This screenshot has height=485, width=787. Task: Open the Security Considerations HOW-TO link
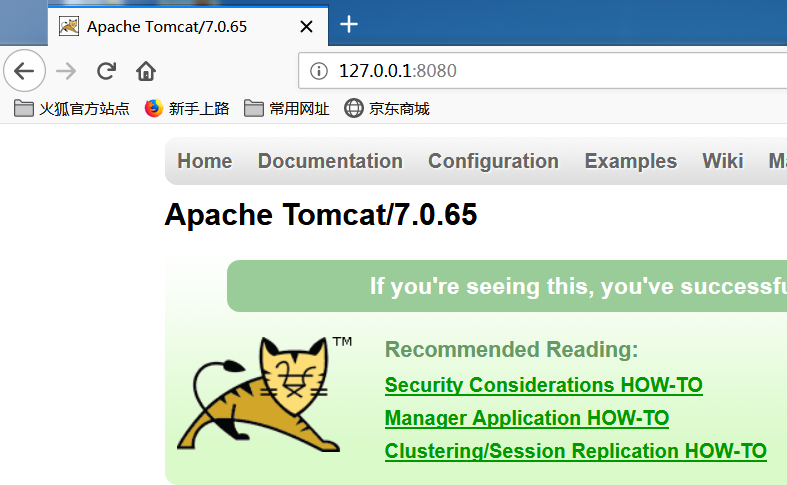544,385
